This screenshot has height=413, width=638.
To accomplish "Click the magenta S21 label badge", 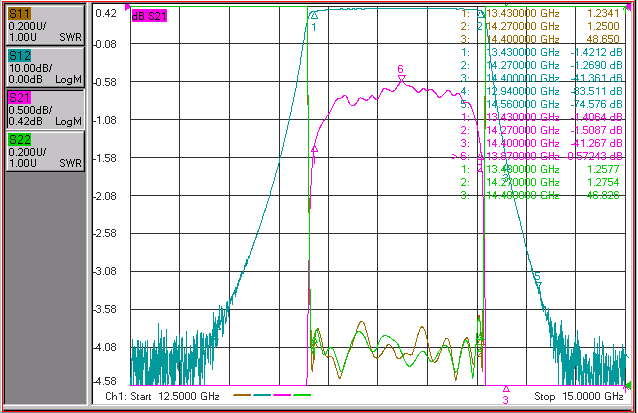I will pyautogui.click(x=20, y=98).
